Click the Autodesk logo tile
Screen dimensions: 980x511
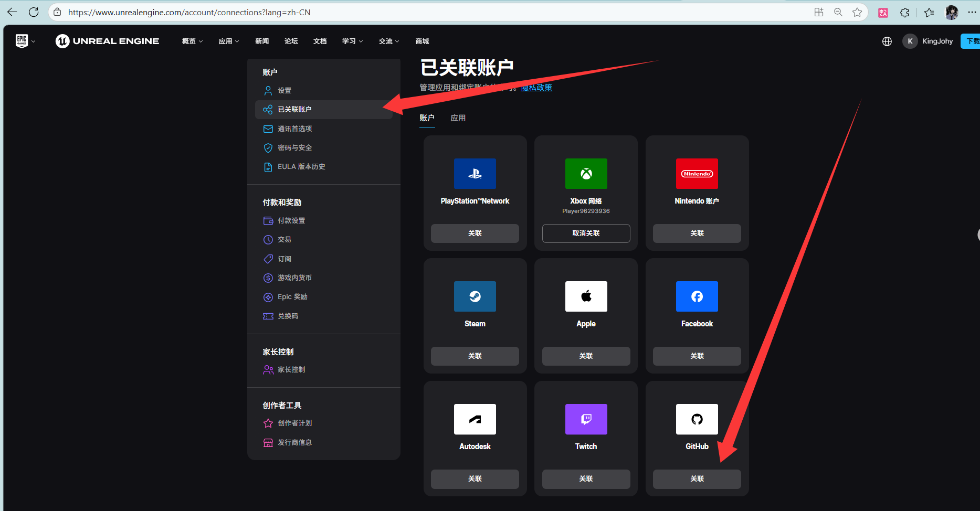point(475,419)
